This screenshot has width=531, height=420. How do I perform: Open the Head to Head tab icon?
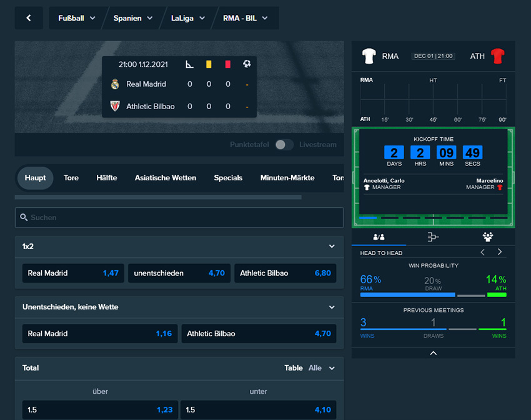pyautogui.click(x=379, y=237)
